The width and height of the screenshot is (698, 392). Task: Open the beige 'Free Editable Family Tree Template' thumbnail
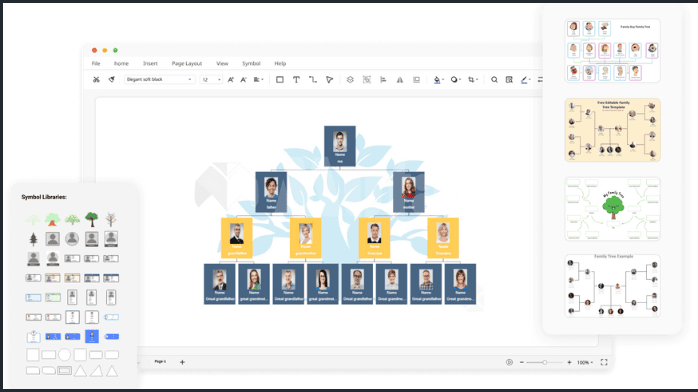click(613, 130)
